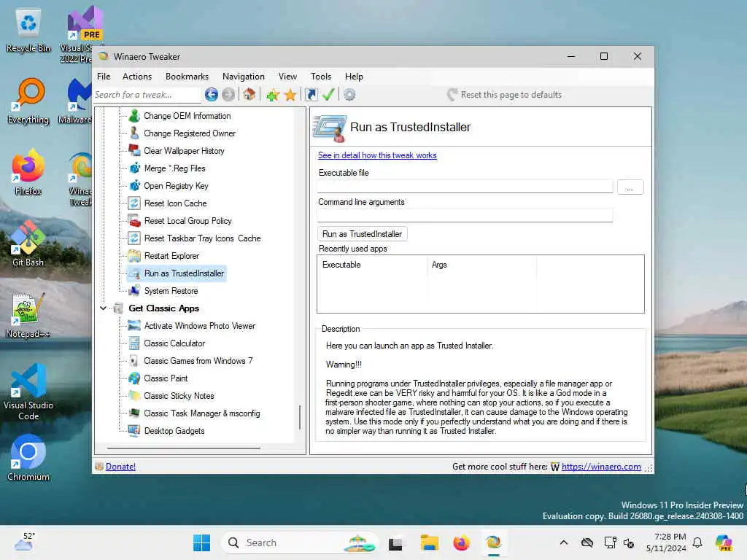747x560 pixels.
Task: Click the tree horizontal scrollbar
Action: point(183,448)
